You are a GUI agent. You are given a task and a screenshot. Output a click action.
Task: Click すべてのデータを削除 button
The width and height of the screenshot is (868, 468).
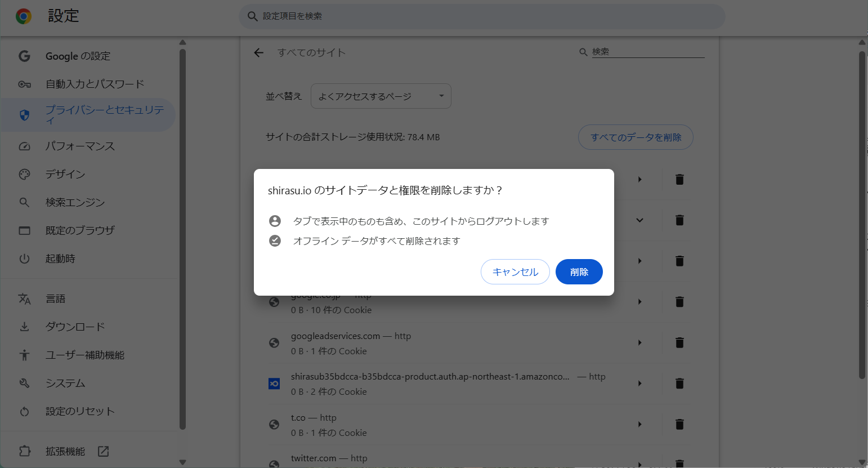coord(636,137)
